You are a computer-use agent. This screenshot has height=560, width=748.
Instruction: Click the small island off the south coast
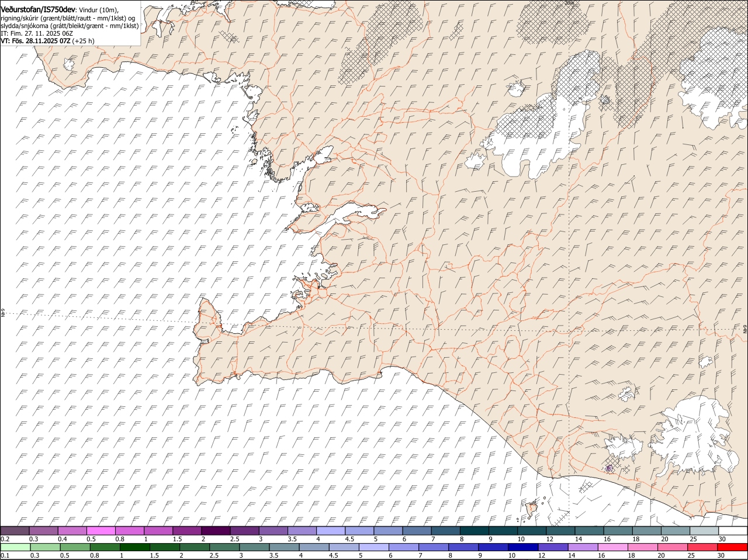pos(532,509)
